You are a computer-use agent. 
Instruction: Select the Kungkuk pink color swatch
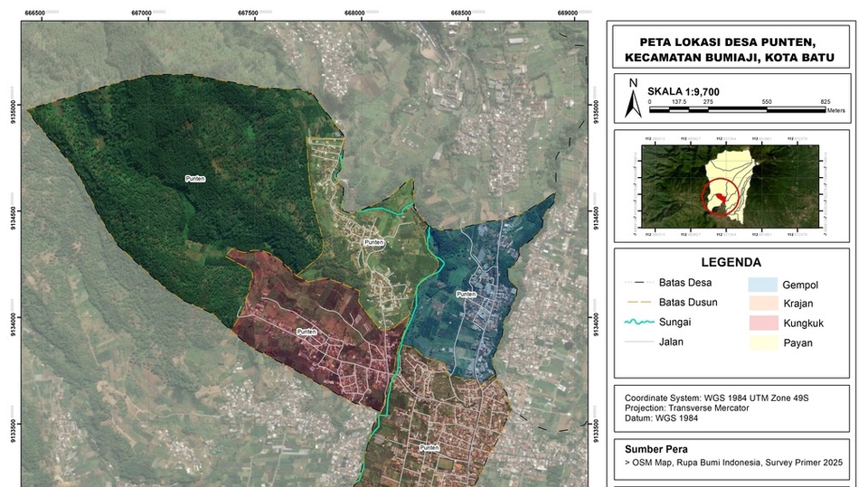click(765, 323)
